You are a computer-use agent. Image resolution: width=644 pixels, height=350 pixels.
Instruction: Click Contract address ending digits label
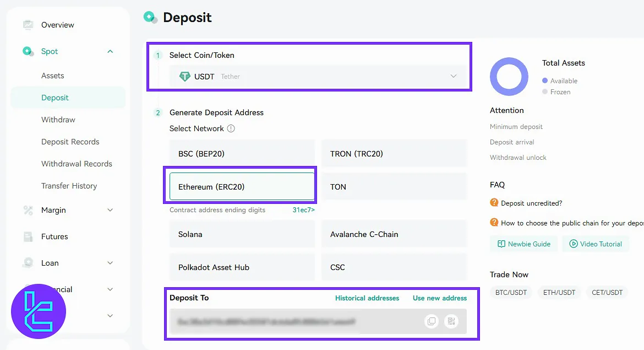217,210
